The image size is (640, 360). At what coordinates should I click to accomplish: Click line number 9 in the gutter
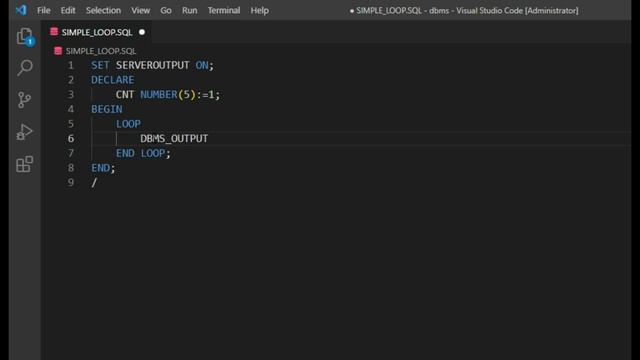pos(71,182)
